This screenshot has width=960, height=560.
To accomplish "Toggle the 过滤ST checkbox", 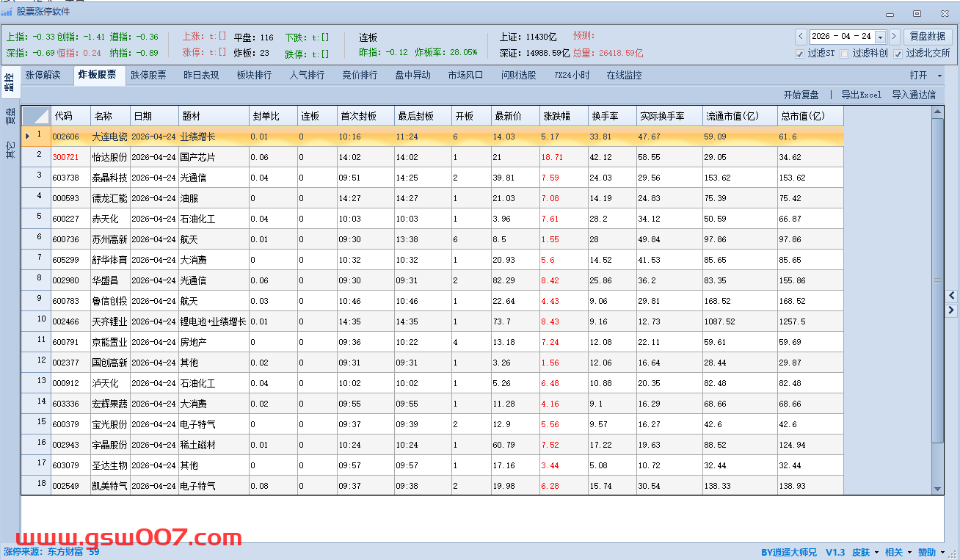I will pyautogui.click(x=800, y=54).
